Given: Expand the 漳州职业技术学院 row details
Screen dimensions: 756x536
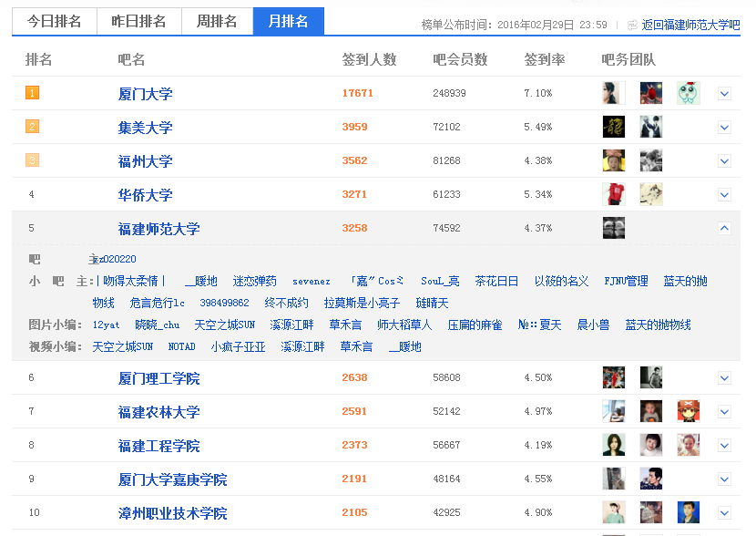Looking at the screenshot, I should [x=724, y=513].
